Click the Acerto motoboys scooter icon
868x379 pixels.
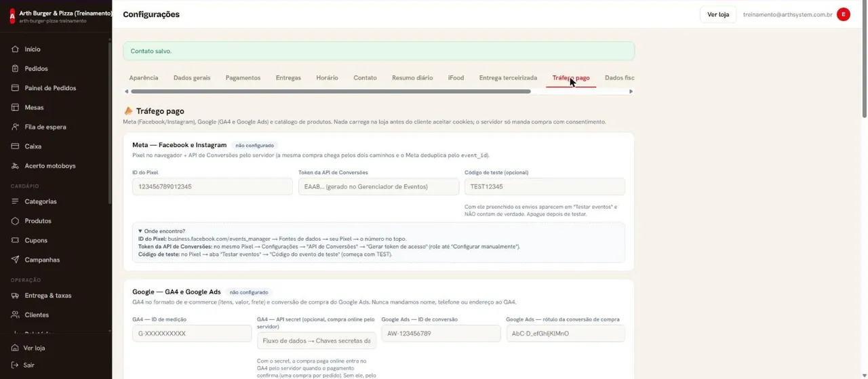coord(15,165)
